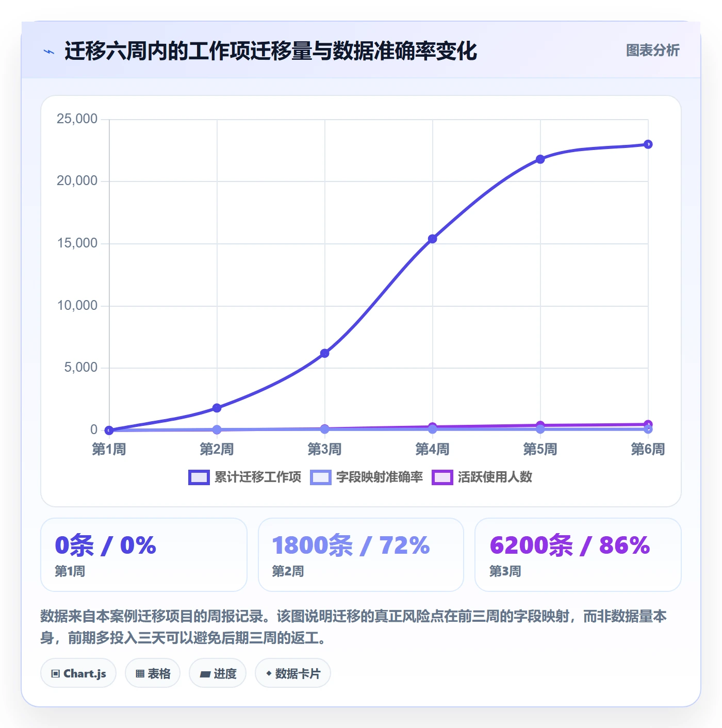Select the 第4周 point on 累计迁移工作项 curve

pyautogui.click(x=433, y=239)
